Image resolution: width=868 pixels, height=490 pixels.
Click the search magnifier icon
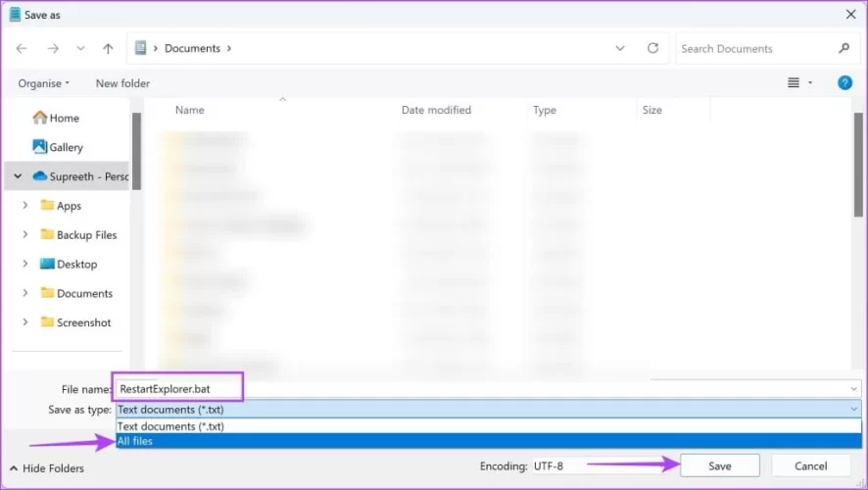click(844, 48)
